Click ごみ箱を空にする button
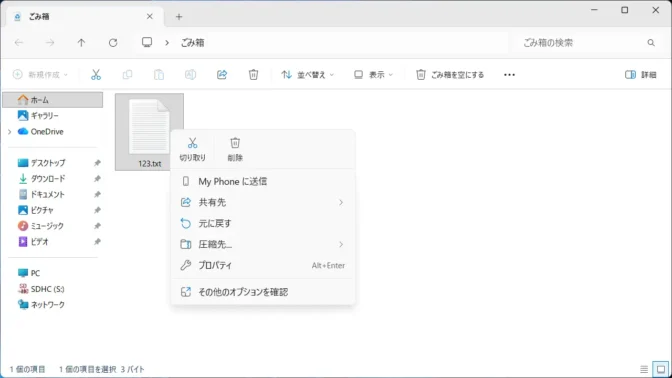 click(x=450, y=75)
